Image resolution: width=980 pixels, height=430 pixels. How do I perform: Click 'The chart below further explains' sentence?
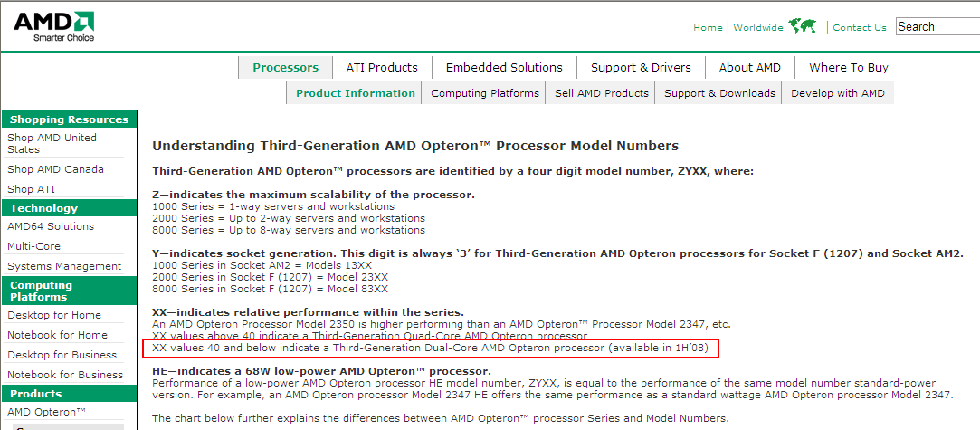pyautogui.click(x=441, y=418)
